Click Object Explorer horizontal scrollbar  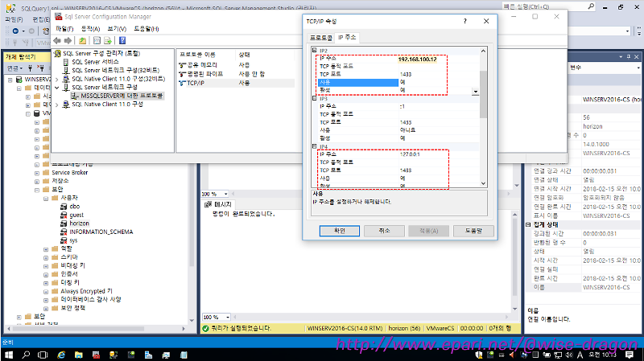[78, 329]
